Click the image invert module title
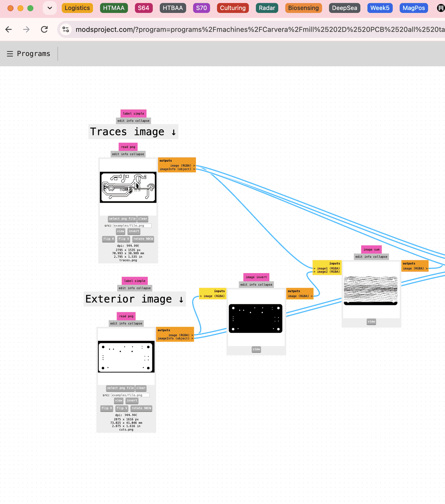The height and width of the screenshot is (504, 445). click(256, 277)
